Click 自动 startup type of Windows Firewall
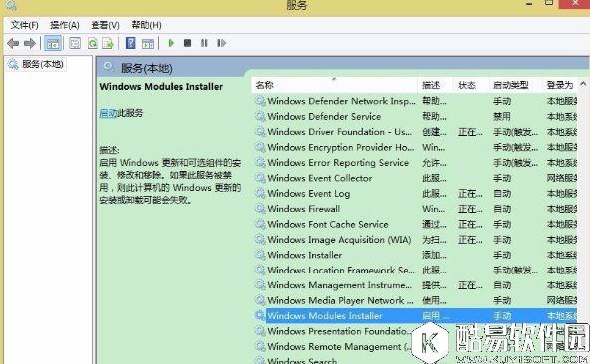590x364 pixels. pyautogui.click(x=502, y=209)
